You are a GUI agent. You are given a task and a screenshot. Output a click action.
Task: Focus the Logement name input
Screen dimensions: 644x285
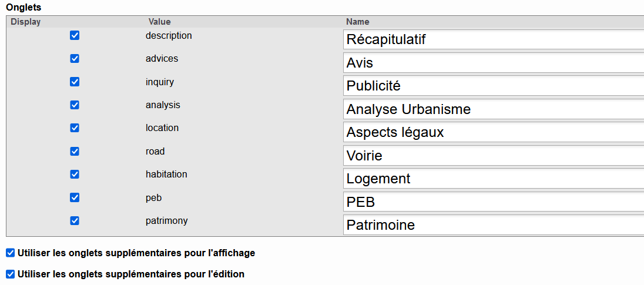493,179
